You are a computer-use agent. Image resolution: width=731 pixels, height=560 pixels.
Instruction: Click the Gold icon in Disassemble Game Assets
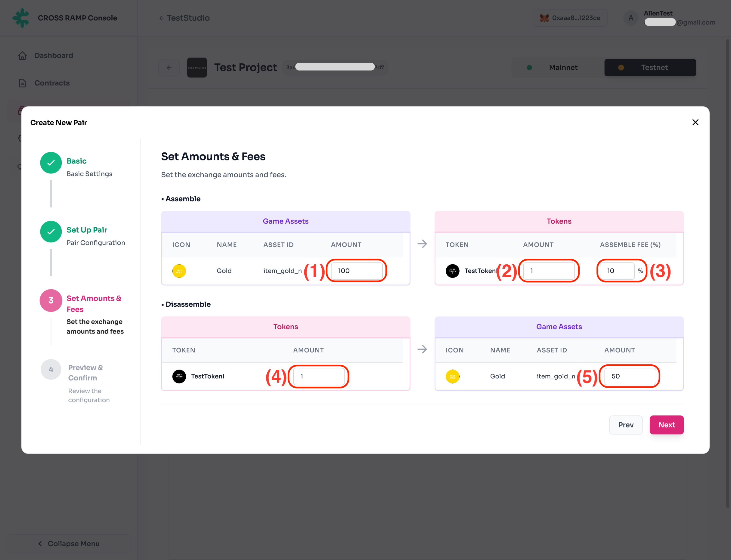(x=452, y=376)
